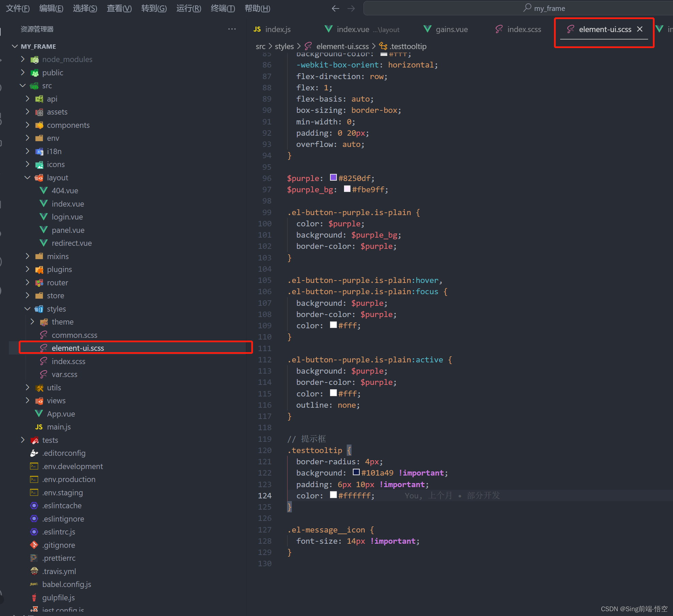Click the purple color swatch beside #8250df
The height and width of the screenshot is (616, 673).
[x=333, y=177]
